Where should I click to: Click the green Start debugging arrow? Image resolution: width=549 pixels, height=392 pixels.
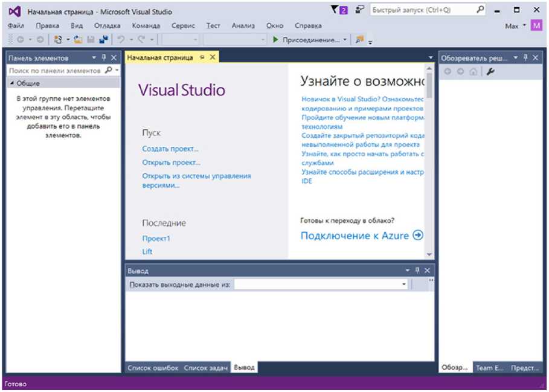(x=275, y=40)
